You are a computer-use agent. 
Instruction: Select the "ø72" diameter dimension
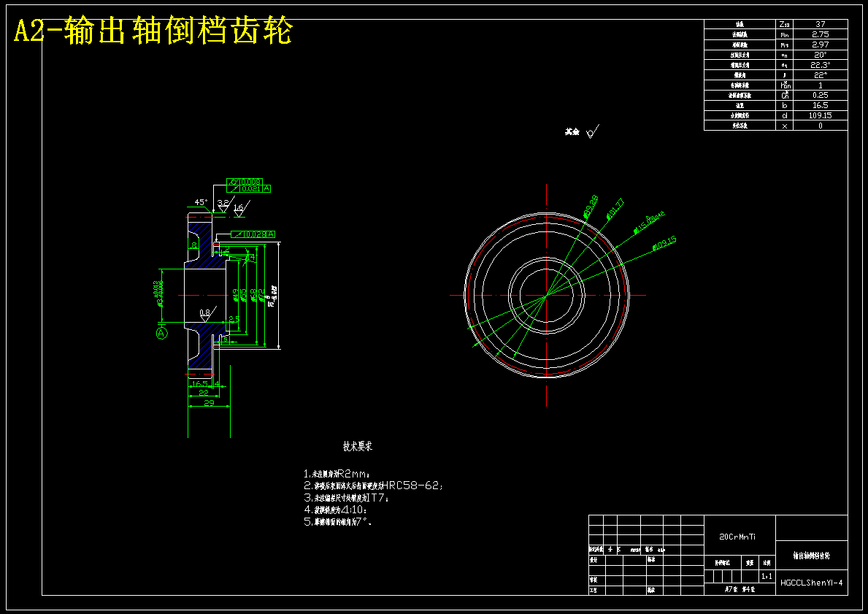tap(261, 294)
